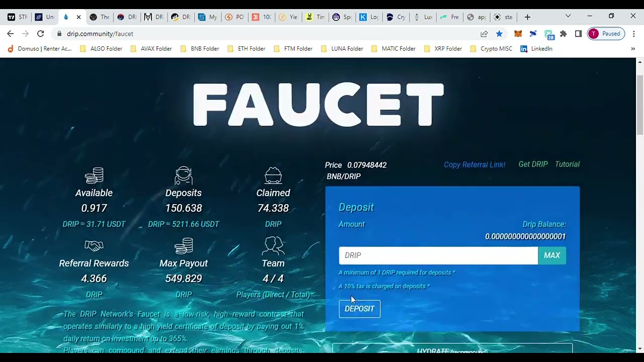Click Copy Referral Link
Image resolution: width=644 pixels, height=362 pixels.
474,164
